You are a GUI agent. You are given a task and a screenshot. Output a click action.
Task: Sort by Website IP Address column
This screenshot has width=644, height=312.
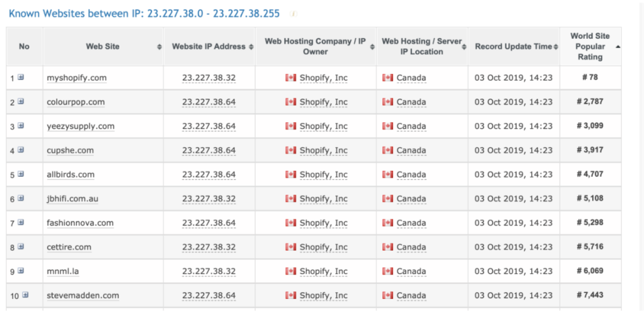250,46
